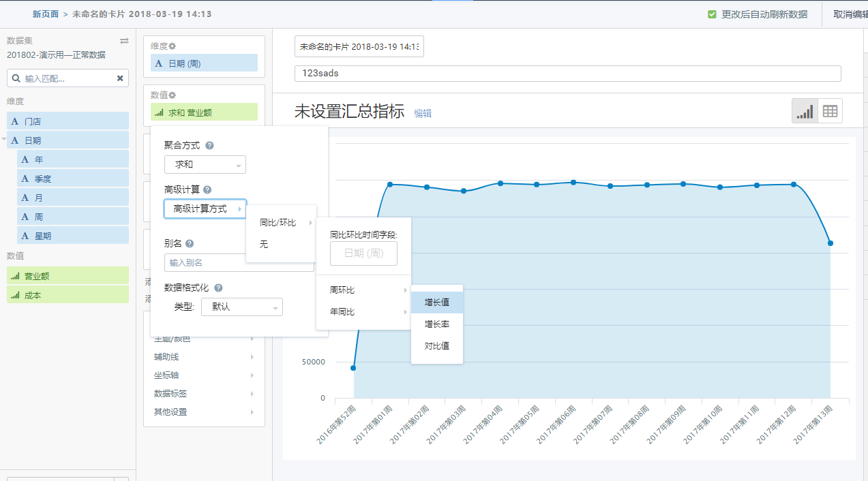Select the bar chart view icon
The width and height of the screenshot is (868, 481).
tap(804, 110)
